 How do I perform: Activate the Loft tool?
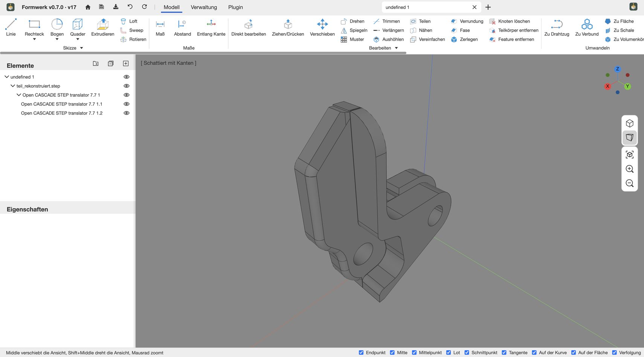pyautogui.click(x=129, y=21)
